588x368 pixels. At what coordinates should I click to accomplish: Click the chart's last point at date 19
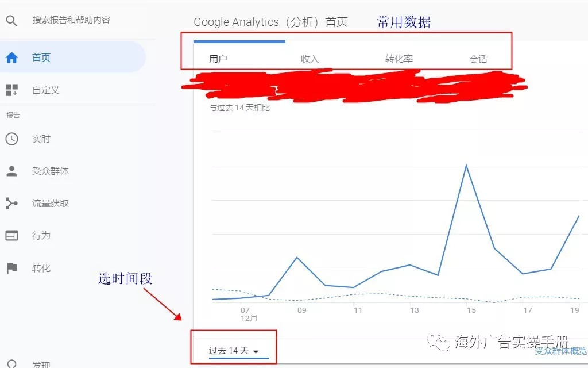pos(578,216)
